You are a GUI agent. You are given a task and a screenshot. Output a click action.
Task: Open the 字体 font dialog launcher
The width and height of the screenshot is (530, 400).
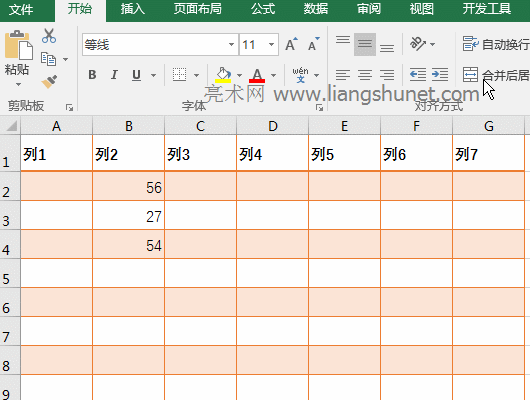point(319,108)
